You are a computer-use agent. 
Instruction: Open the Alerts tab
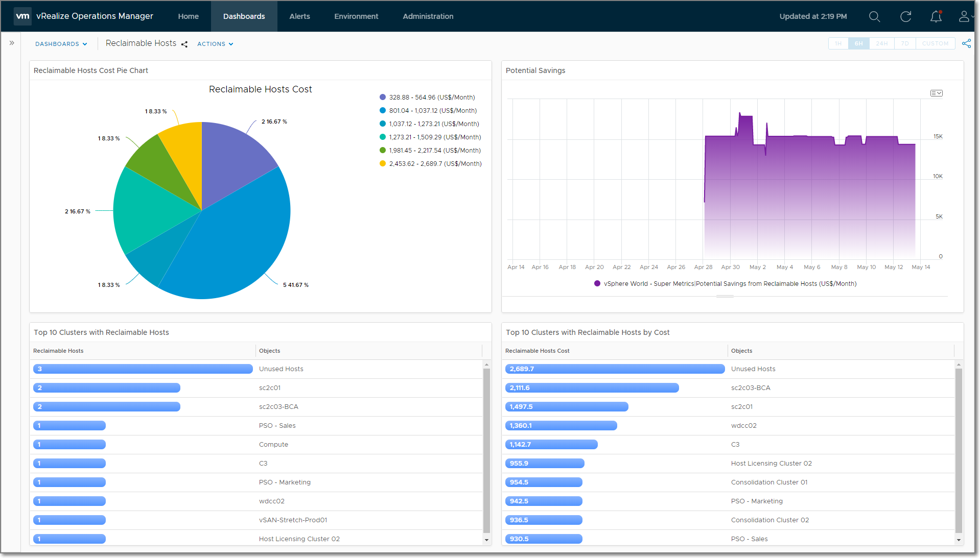pyautogui.click(x=300, y=16)
